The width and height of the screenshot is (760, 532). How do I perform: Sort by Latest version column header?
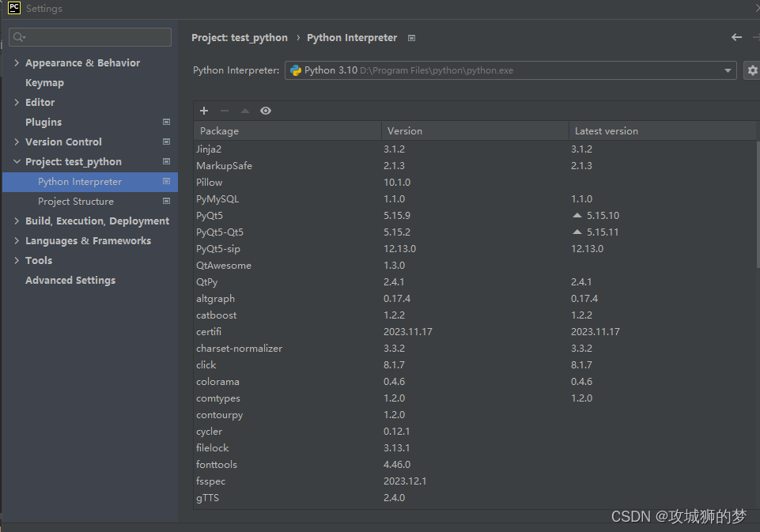click(x=662, y=130)
